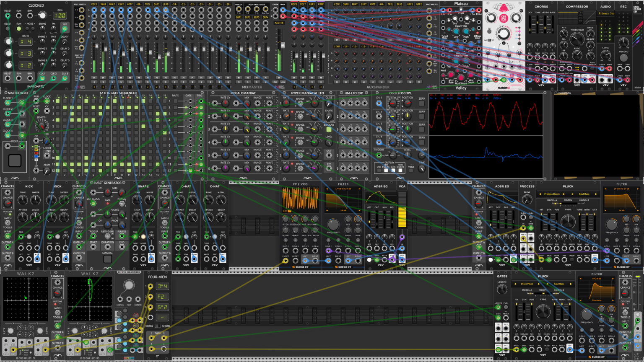Click the Compressor THRESHOLD knob

pos(577,39)
